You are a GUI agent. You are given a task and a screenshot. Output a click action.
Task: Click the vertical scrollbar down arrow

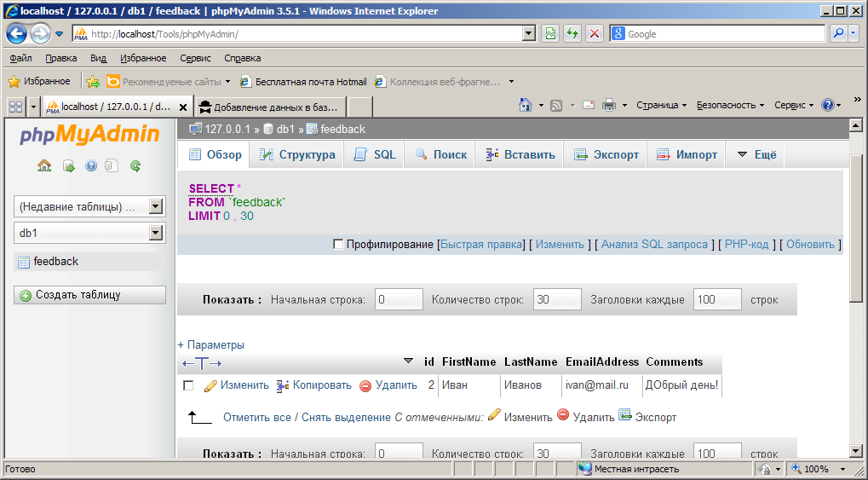click(856, 451)
